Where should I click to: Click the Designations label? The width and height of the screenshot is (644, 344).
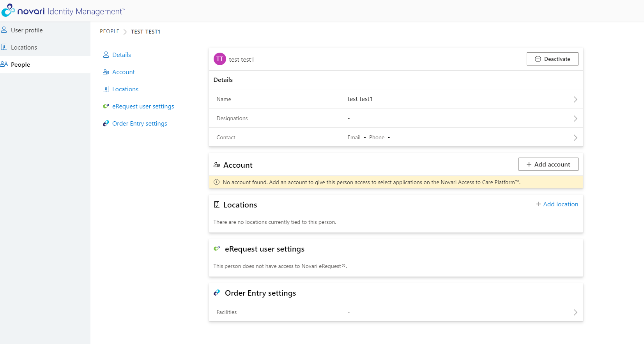232,118
